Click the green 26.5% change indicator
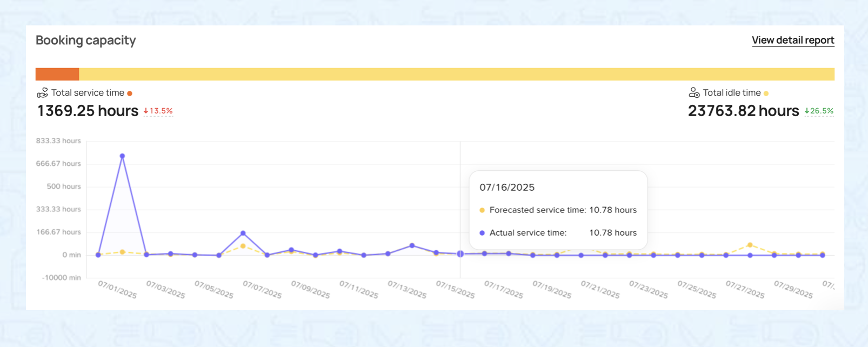The image size is (868, 347). click(x=819, y=111)
